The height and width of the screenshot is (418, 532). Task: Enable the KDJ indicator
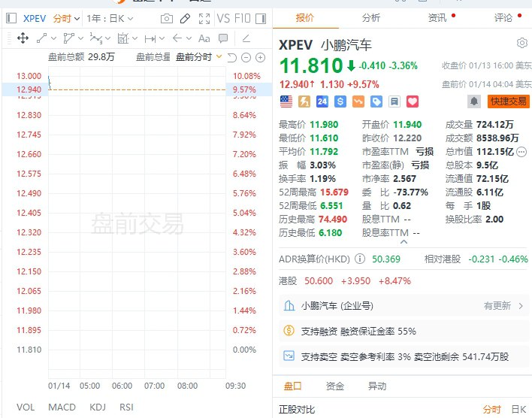pos(98,407)
